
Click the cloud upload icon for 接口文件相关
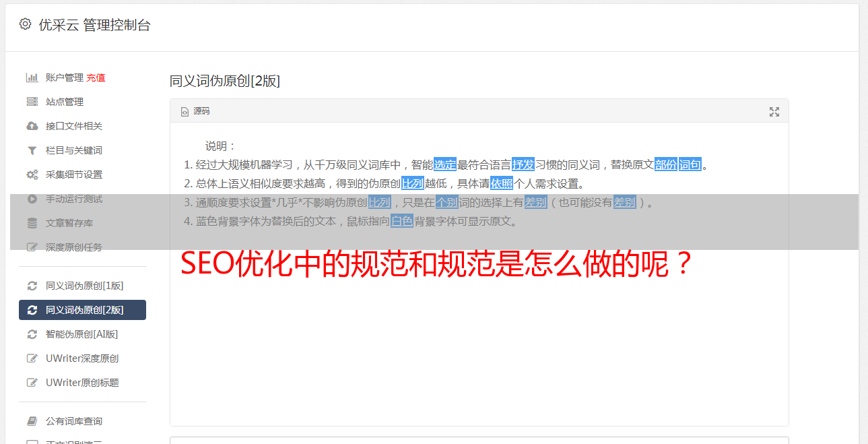point(32,126)
